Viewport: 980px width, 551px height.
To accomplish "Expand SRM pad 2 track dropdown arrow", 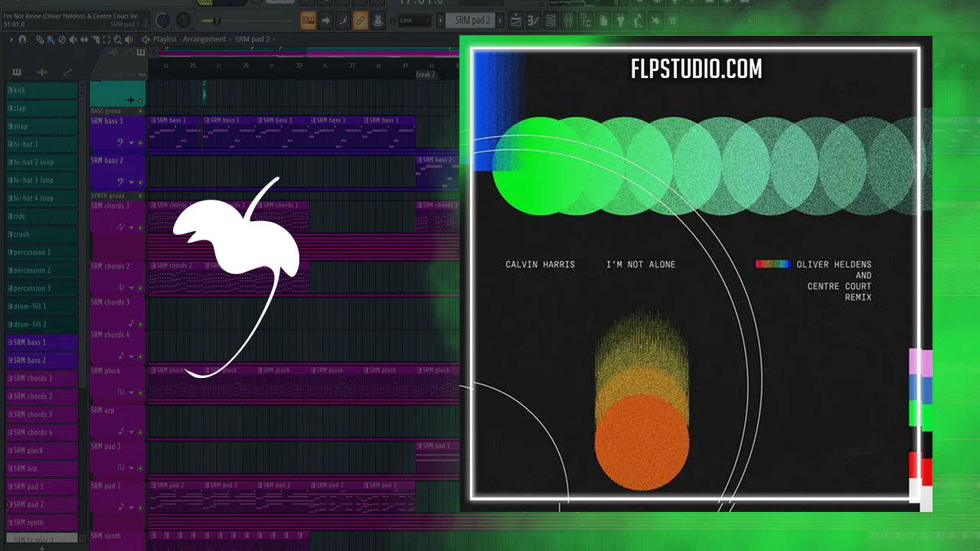I will 132,507.
